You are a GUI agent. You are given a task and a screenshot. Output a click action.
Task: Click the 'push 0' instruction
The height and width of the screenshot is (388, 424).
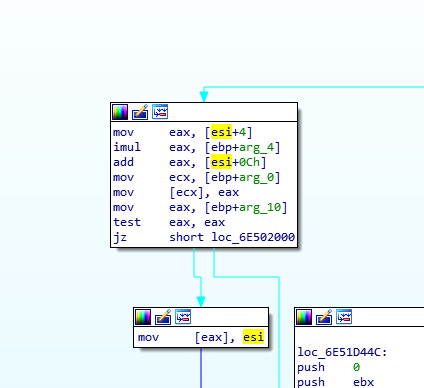click(x=329, y=367)
